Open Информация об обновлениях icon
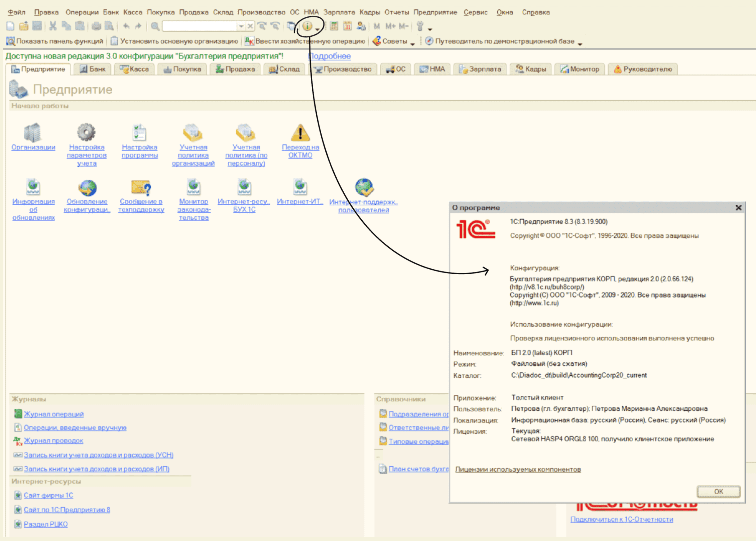 tap(33, 187)
